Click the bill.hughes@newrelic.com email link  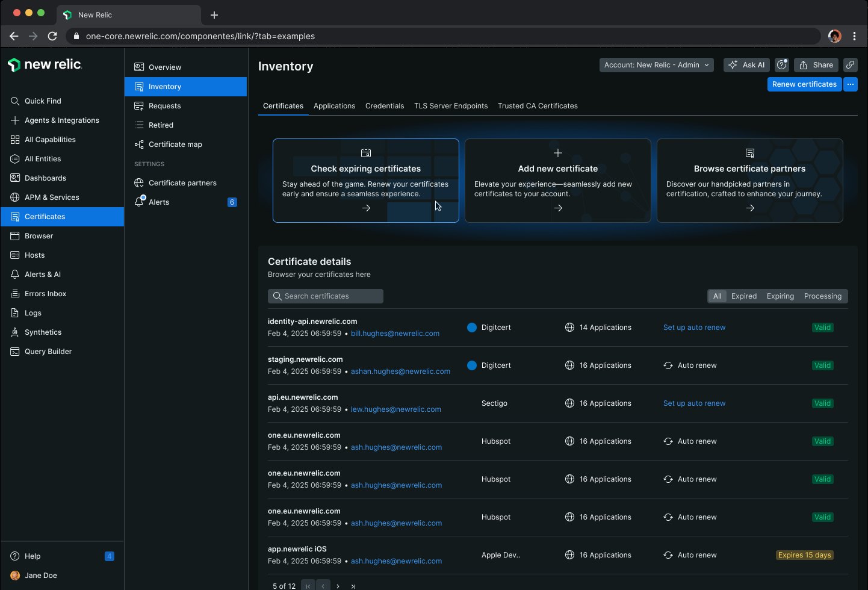coord(395,334)
